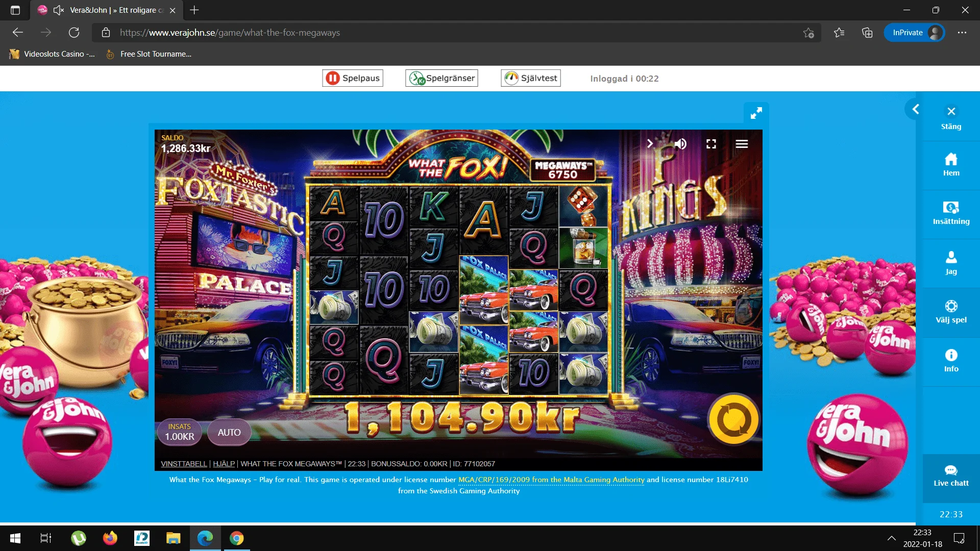Spin the reels with the yellow spin button

pyautogui.click(x=733, y=419)
